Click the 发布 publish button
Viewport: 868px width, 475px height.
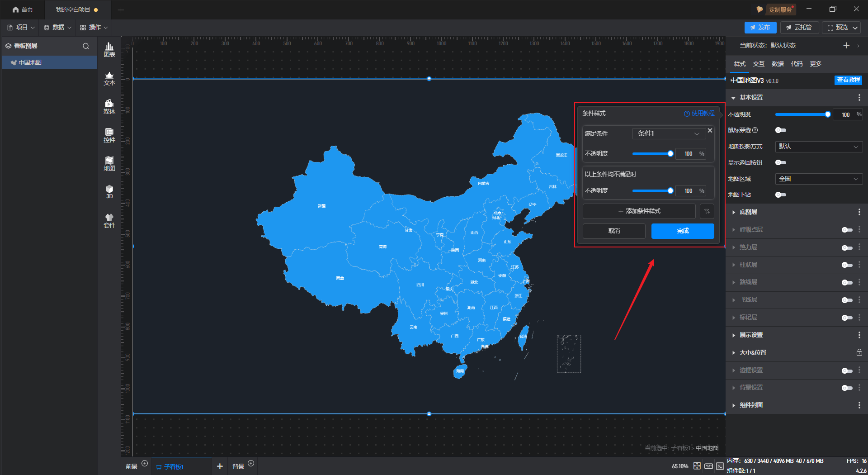[x=760, y=28]
